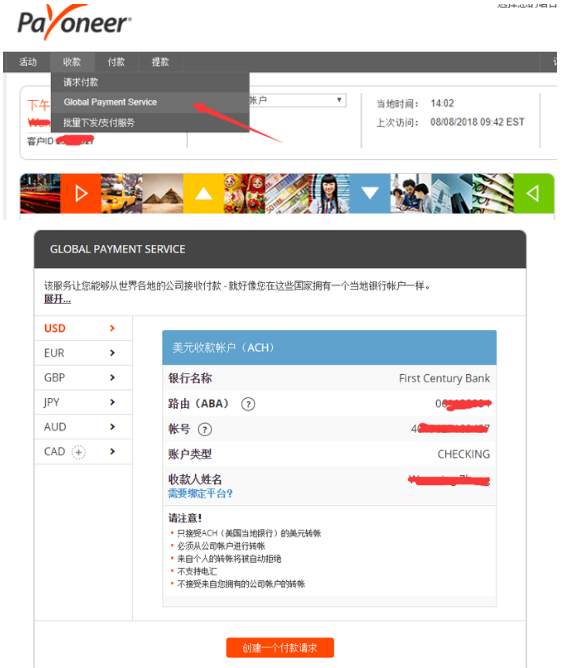Select the EUR currency tab
Screen dimensions: 588x668
(83, 353)
